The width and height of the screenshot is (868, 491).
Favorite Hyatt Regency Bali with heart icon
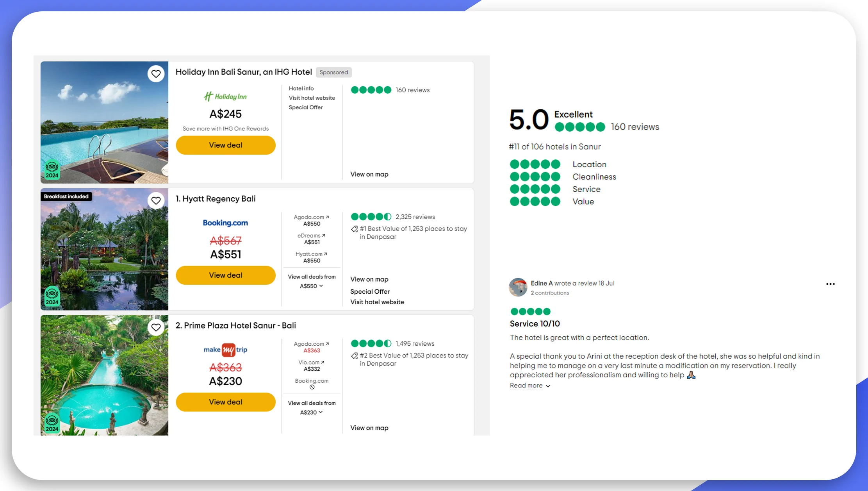click(156, 200)
